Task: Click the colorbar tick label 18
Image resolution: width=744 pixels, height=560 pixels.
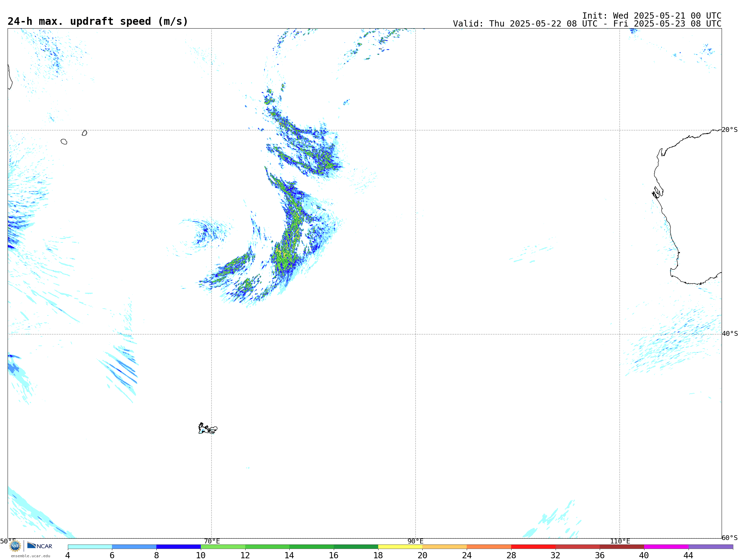Action: pos(378,555)
